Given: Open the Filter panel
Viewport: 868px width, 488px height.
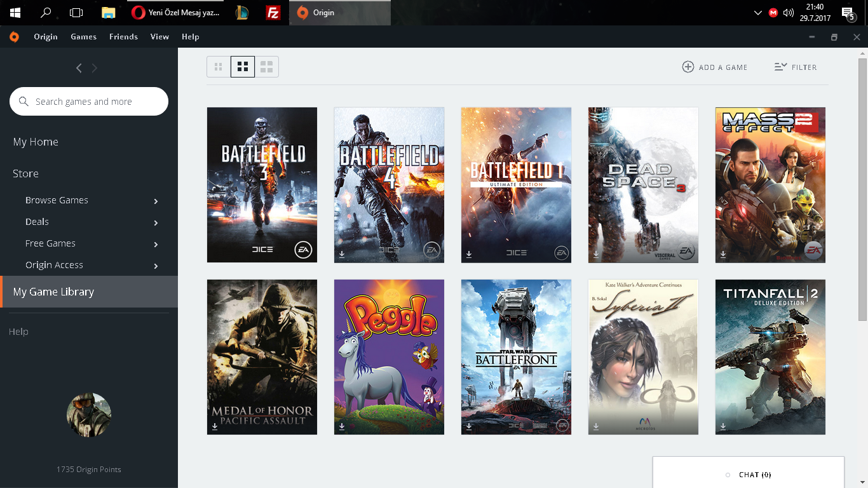Looking at the screenshot, I should tap(796, 67).
